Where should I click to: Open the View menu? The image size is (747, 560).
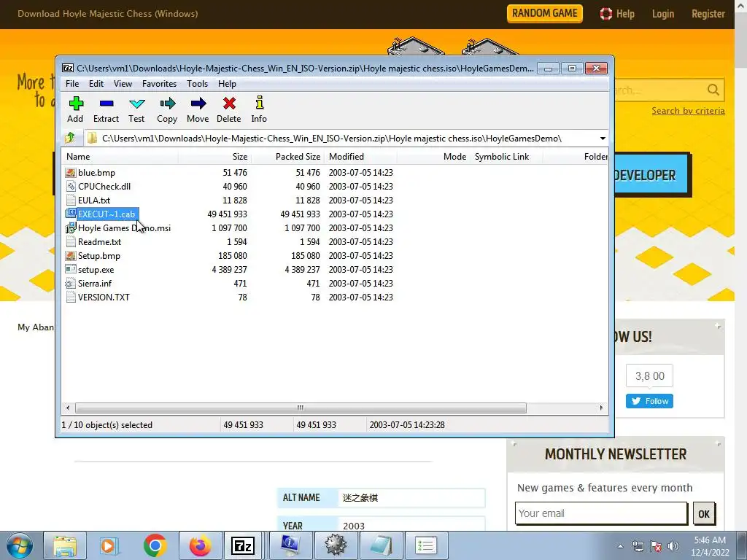(x=123, y=84)
